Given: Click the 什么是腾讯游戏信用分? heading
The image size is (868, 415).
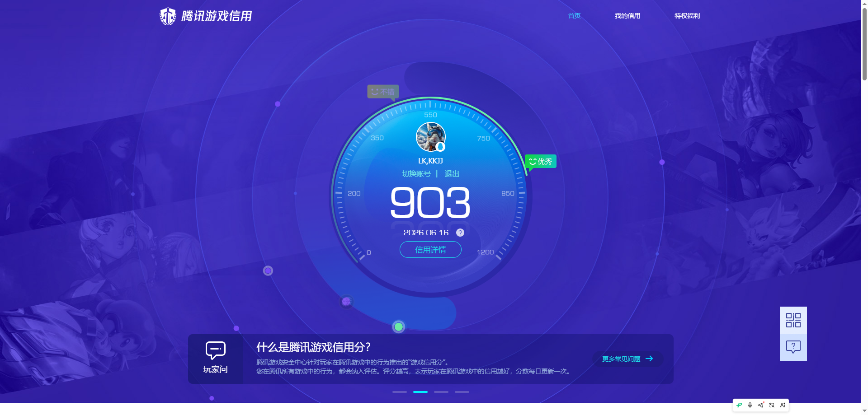Looking at the screenshot, I should pos(313,347).
